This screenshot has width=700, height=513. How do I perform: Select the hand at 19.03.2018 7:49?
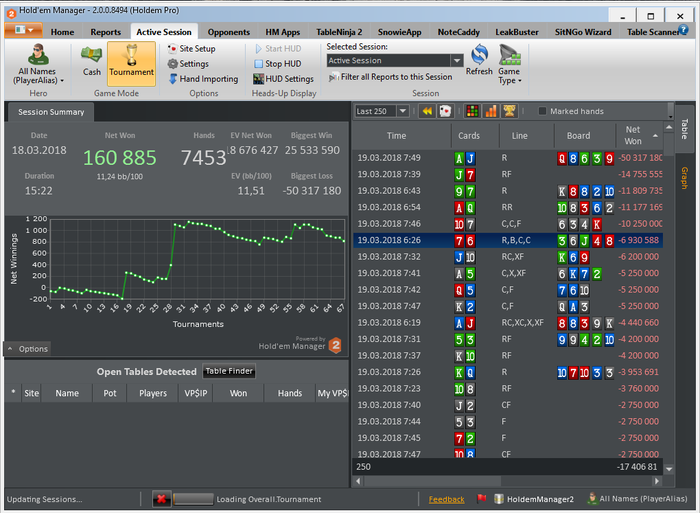point(508,158)
